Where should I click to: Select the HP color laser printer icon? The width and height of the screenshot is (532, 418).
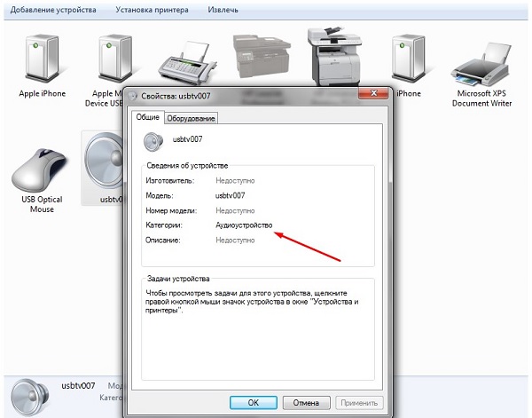(x=334, y=56)
